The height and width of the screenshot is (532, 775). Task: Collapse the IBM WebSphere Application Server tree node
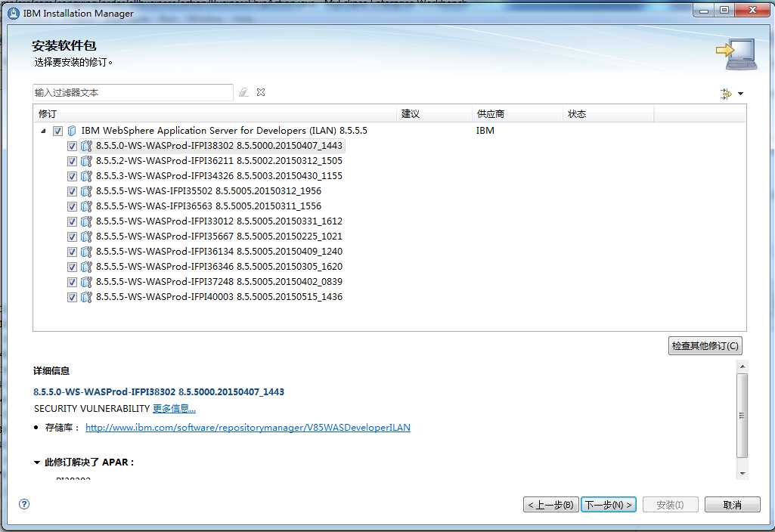(x=43, y=131)
